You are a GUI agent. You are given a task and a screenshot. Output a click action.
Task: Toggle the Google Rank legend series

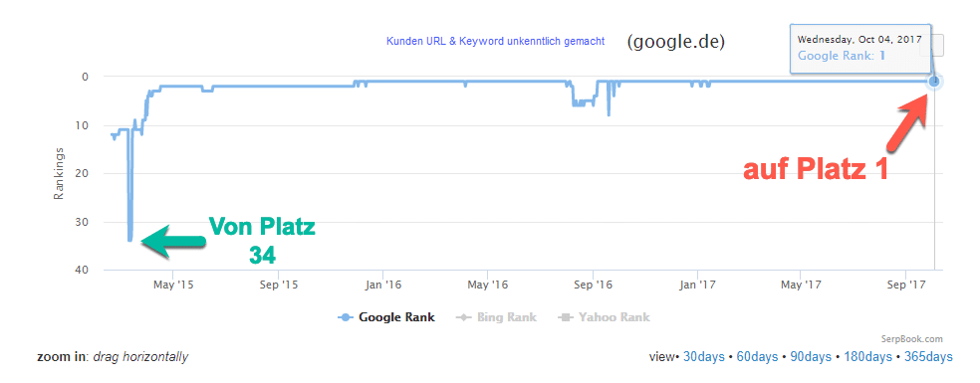tap(386, 316)
